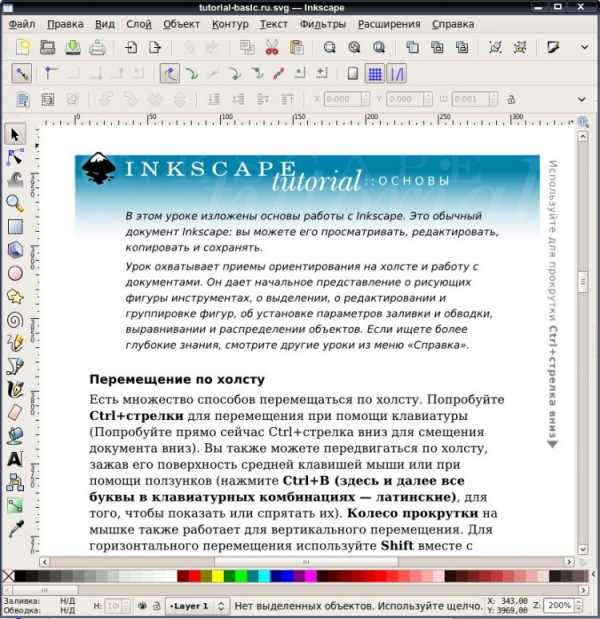Select the Ellipse circle tool
This screenshot has height=619, width=600.
[x=15, y=274]
